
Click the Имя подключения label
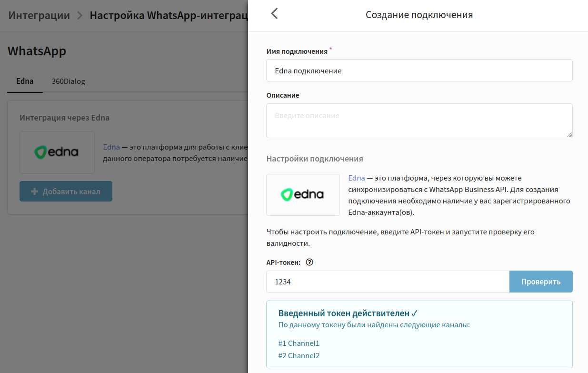pos(297,51)
